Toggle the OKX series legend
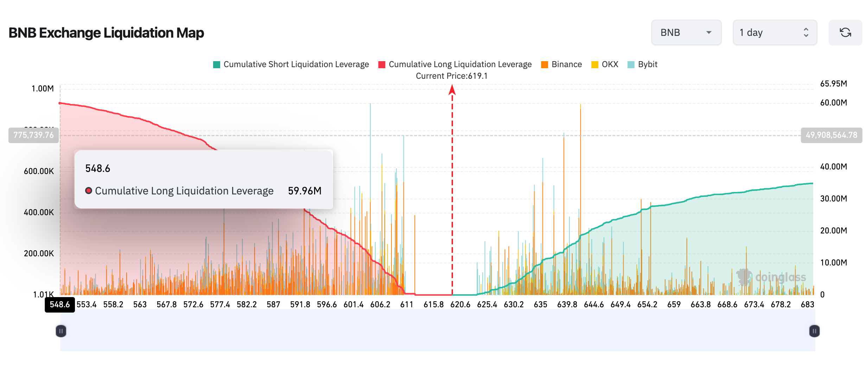The width and height of the screenshot is (868, 379). 605,64
